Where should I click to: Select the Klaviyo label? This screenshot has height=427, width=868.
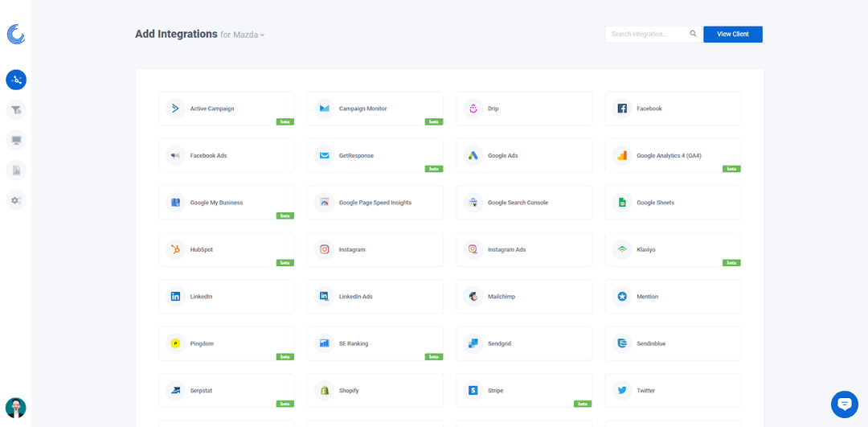(646, 250)
